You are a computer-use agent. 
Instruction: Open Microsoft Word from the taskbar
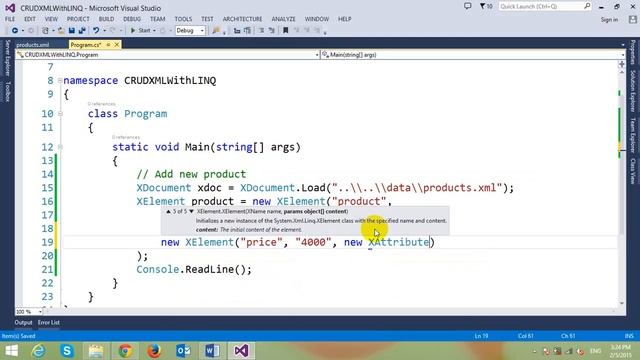point(212,351)
